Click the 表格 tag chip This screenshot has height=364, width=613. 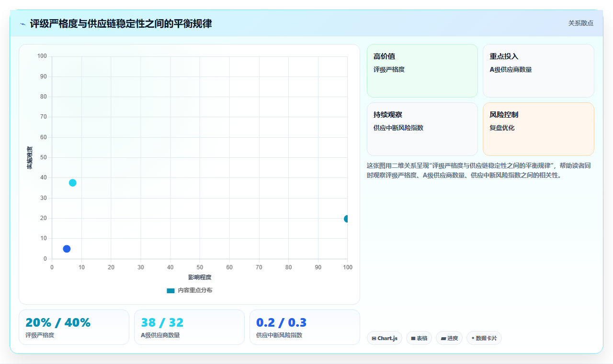pyautogui.click(x=419, y=338)
